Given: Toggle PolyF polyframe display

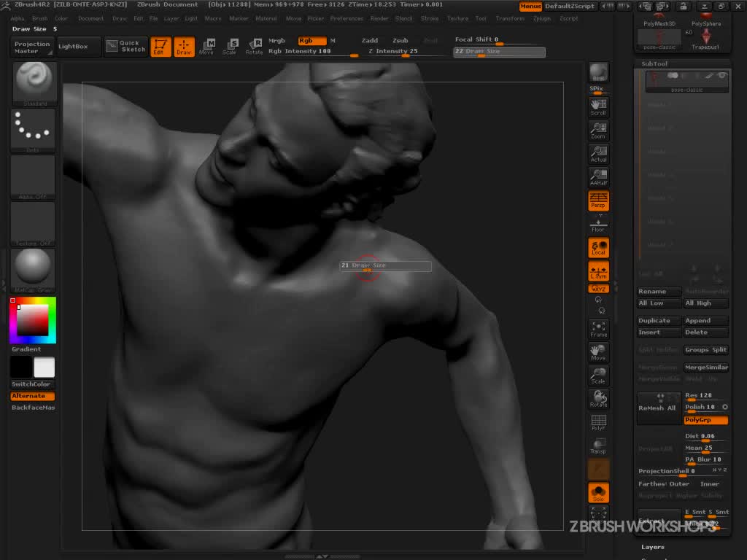Looking at the screenshot, I should click(598, 422).
